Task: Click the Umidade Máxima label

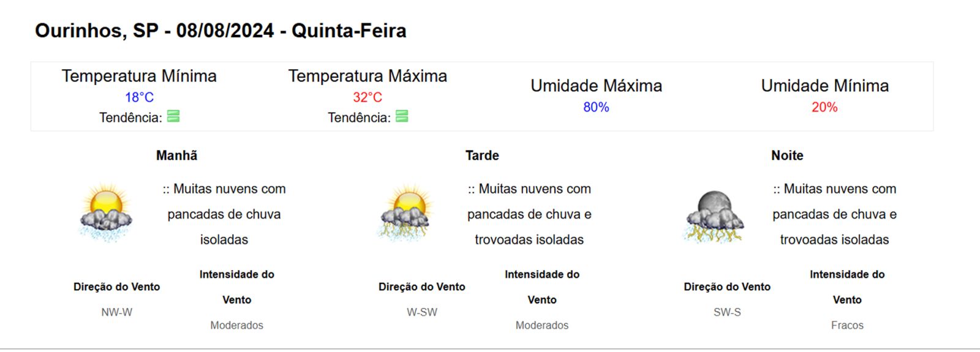Action: pyautogui.click(x=596, y=86)
